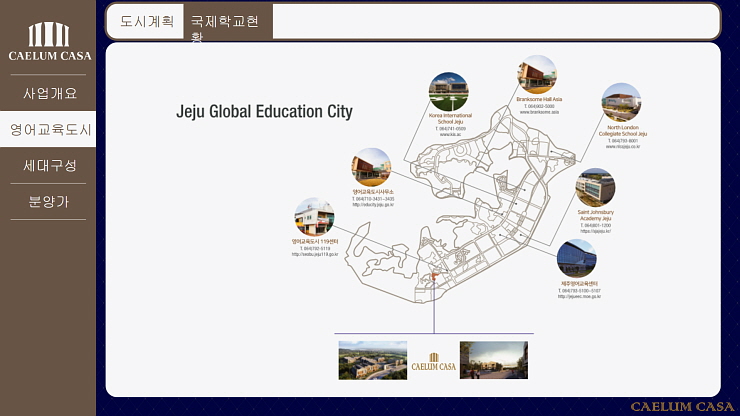Click the Korea International School Jeju label
Screen dimensions: 740x416
pos(450,119)
